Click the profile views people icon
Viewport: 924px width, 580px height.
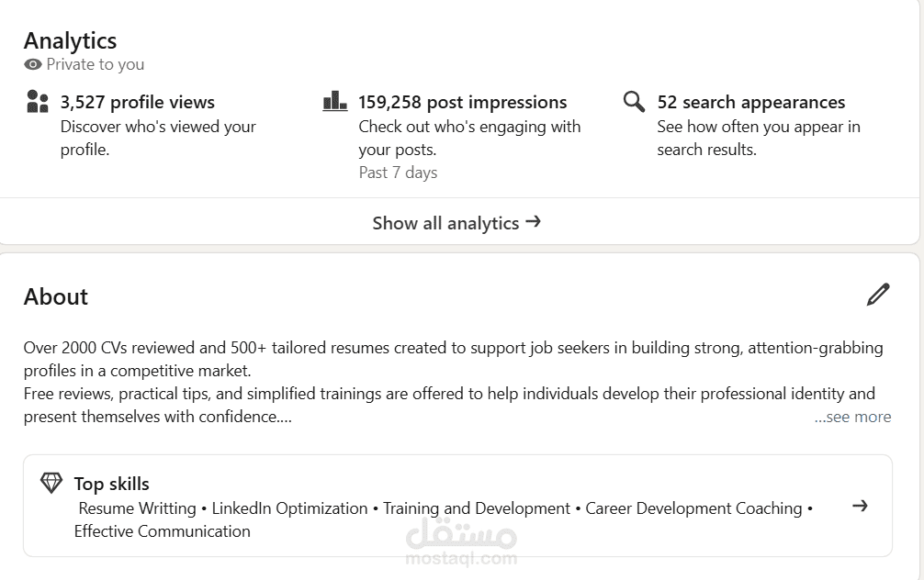click(x=38, y=101)
